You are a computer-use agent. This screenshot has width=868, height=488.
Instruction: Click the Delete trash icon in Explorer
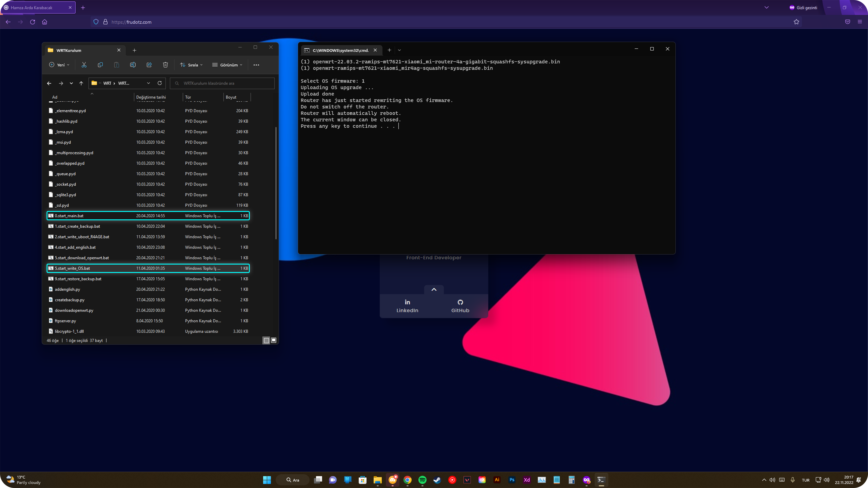click(x=165, y=65)
